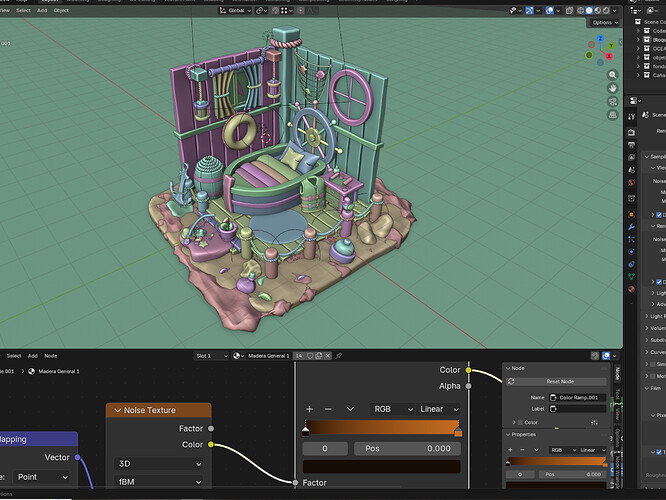Screen dimensions: 666x500
Task: Open the Modifiers wrench tab icon
Action: pos(632,227)
